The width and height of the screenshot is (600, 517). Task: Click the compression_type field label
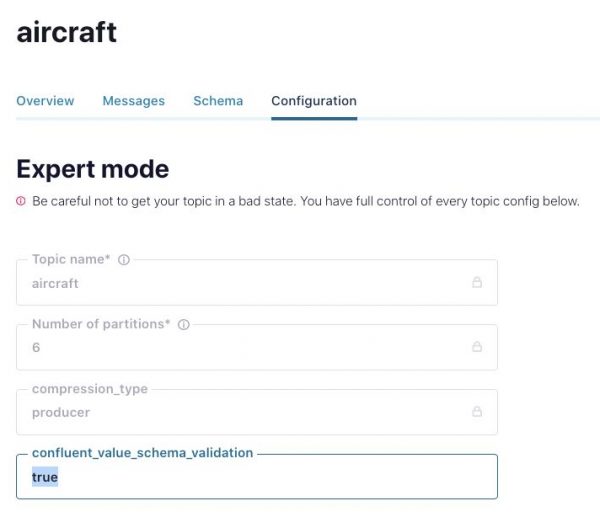pyautogui.click(x=88, y=389)
